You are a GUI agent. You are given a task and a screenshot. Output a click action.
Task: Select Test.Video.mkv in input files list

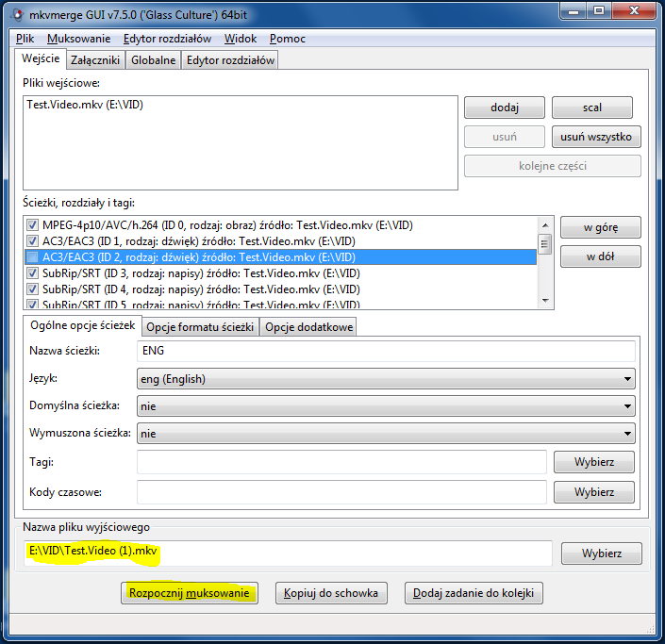pos(85,105)
